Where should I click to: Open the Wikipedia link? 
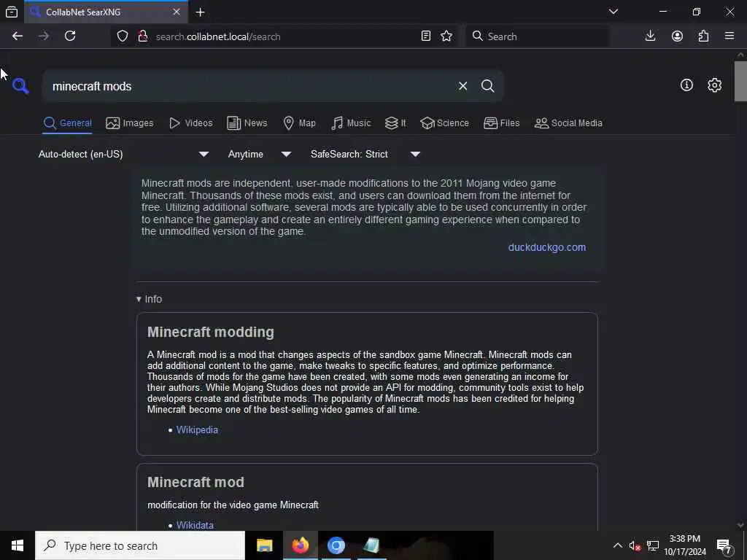tap(197, 430)
